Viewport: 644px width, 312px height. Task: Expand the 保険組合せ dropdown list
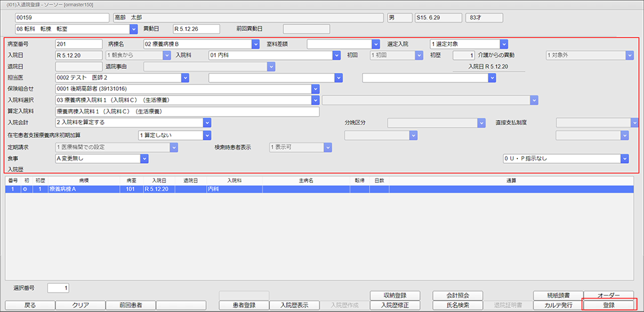tap(316, 89)
